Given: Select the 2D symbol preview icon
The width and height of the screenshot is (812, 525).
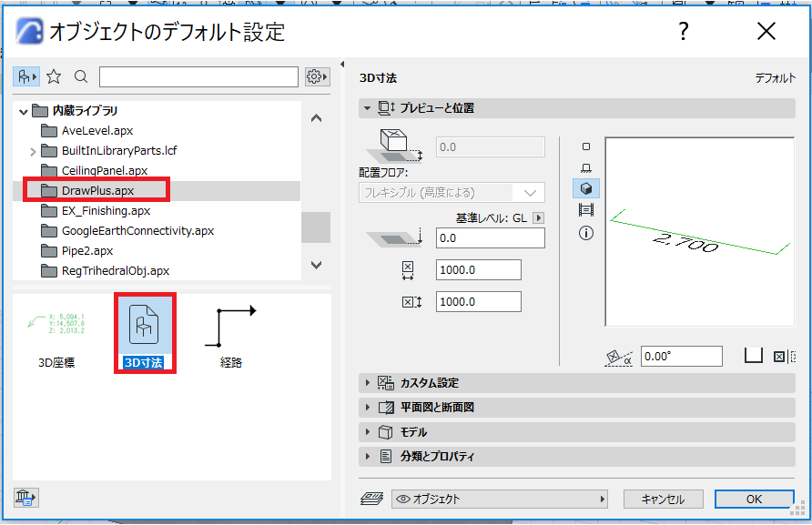Looking at the screenshot, I should point(586,146).
